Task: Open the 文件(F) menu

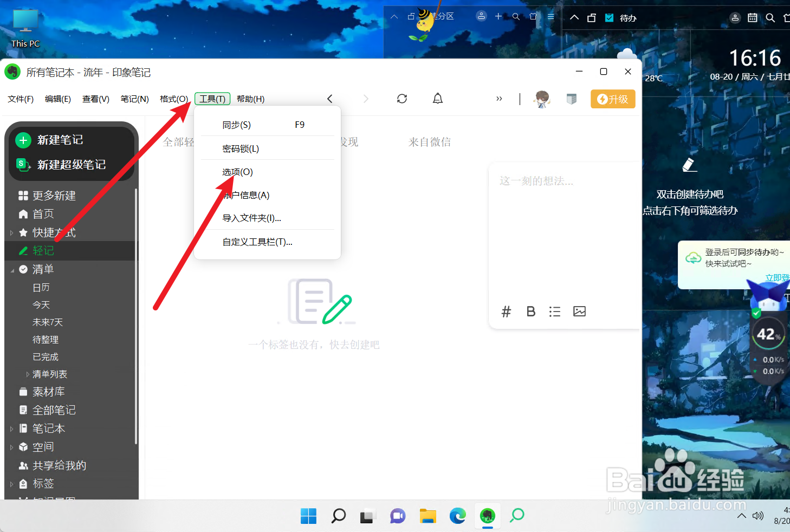Action: [x=21, y=99]
